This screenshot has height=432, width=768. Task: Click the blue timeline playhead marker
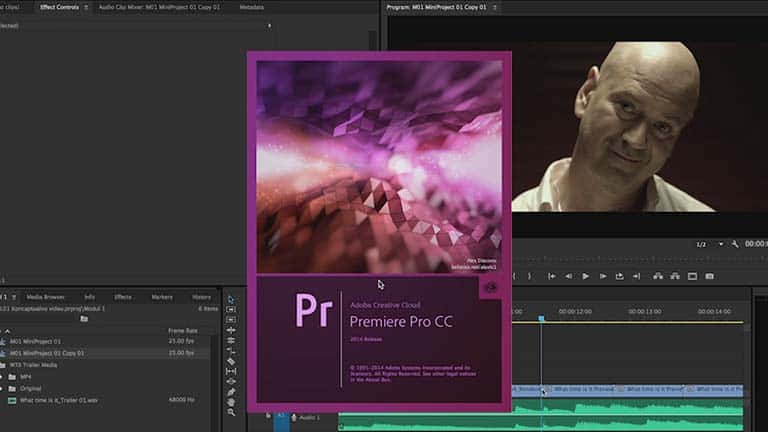[541, 318]
